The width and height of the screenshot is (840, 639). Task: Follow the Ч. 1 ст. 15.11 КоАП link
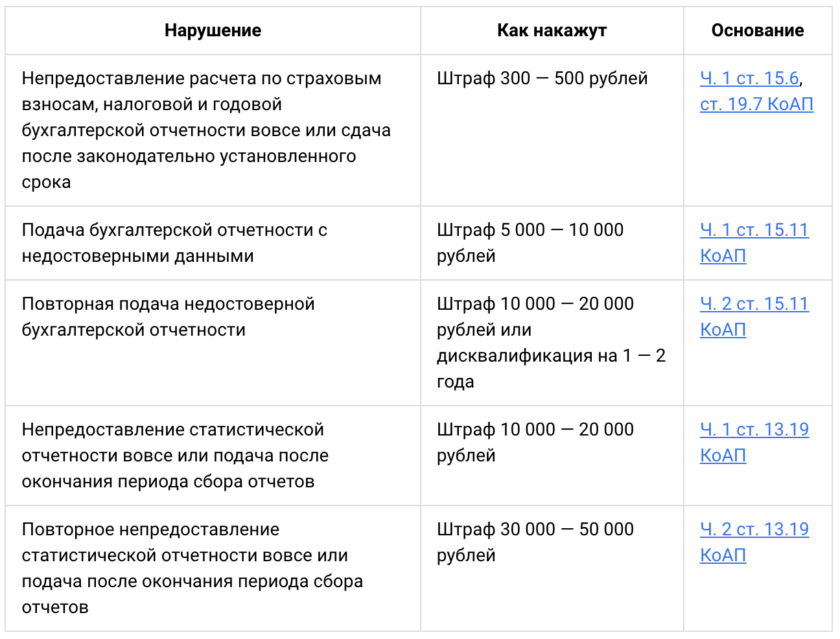click(754, 243)
